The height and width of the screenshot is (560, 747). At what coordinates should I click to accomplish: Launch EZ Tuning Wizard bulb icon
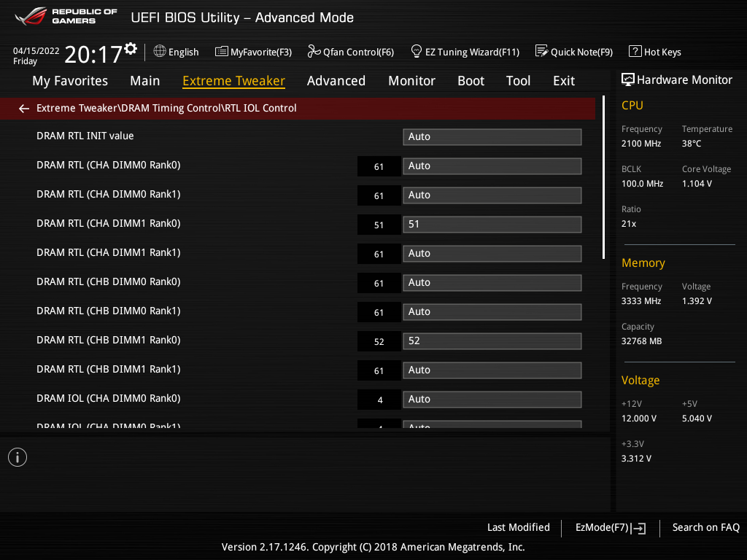click(x=417, y=51)
